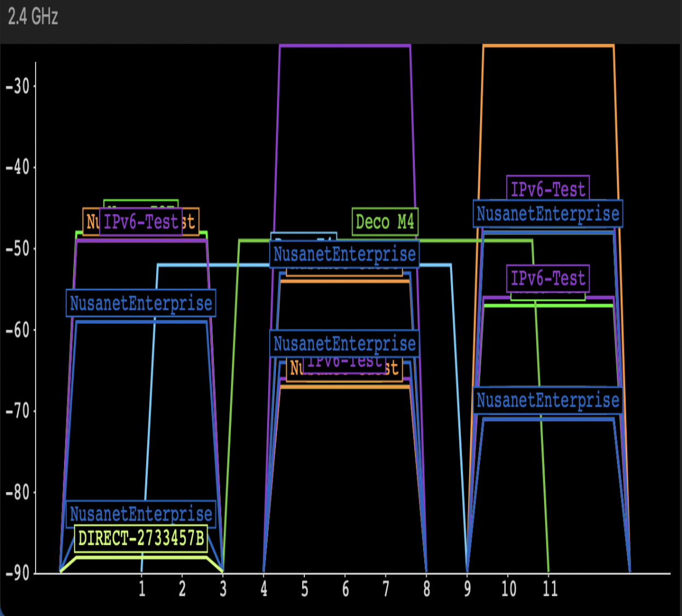The width and height of the screenshot is (682, 616).
Task: Click NusanetEnterprise label near -57 over channel 2
Action: [x=141, y=303]
